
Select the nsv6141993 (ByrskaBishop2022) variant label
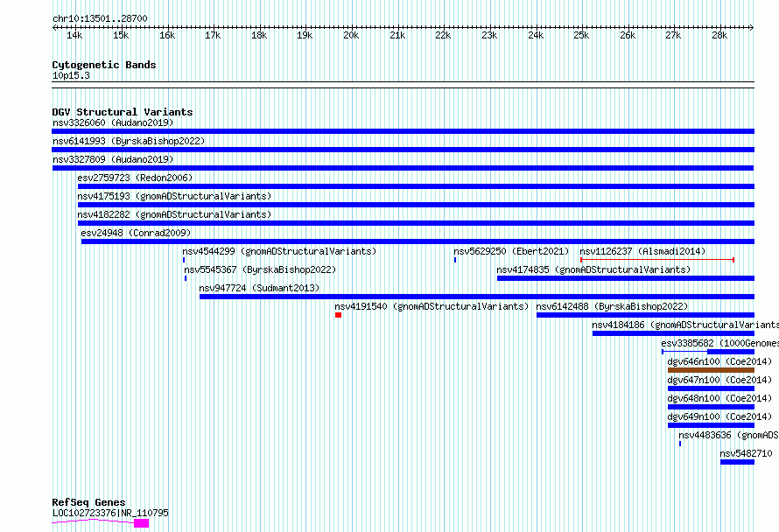click(x=129, y=141)
